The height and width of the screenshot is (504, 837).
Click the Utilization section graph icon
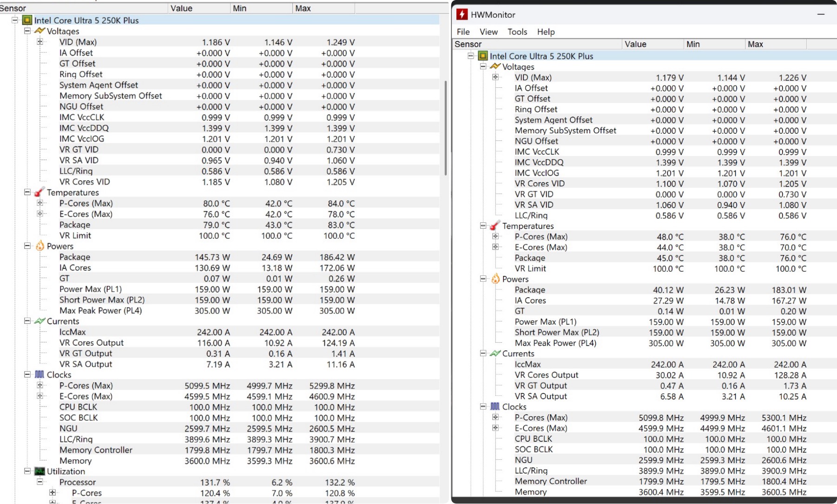pyautogui.click(x=40, y=471)
